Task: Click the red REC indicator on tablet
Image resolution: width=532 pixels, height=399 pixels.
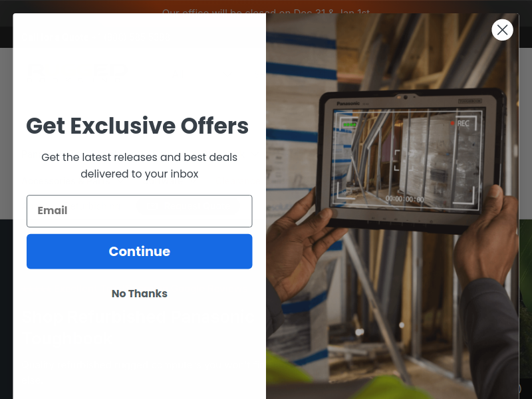Action: pos(460,124)
